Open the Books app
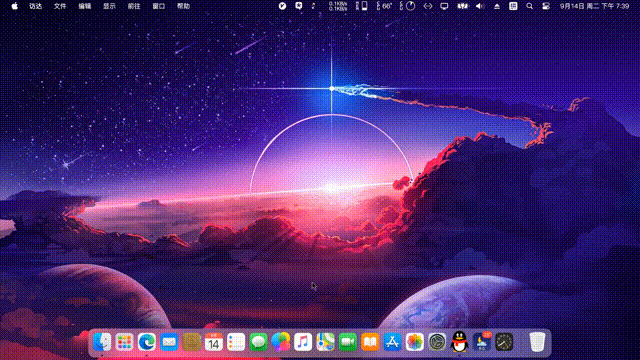640x360 pixels. pyautogui.click(x=370, y=342)
